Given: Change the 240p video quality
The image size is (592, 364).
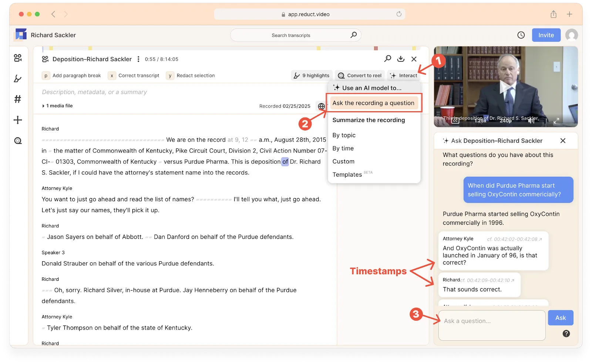Looking at the screenshot, I should [506, 120].
